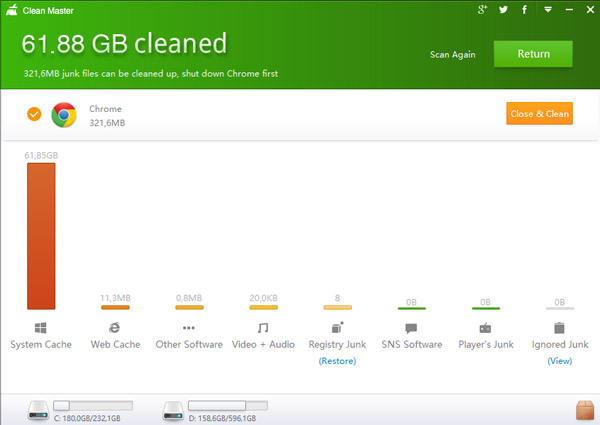This screenshot has width=600, height=425.
Task: Click the Close & Clean button
Action: coord(539,113)
